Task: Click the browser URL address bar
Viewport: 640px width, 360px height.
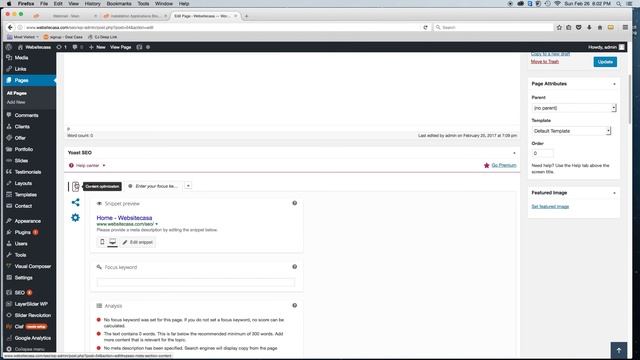Action: click(x=222, y=27)
